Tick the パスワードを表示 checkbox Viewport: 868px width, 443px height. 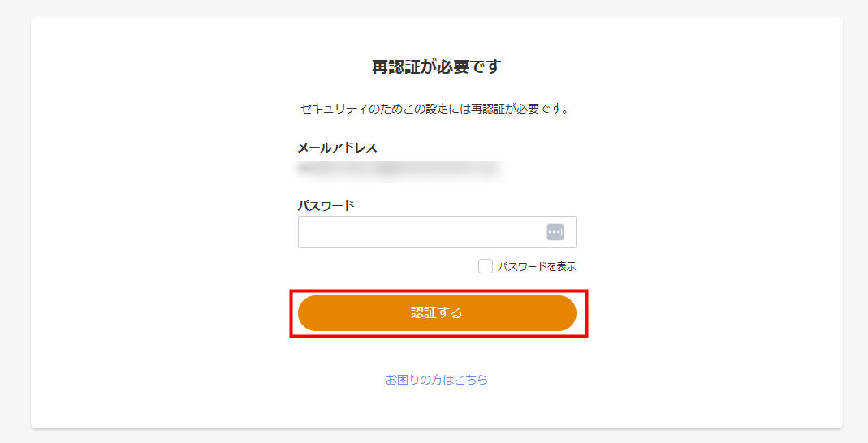pyautogui.click(x=486, y=266)
